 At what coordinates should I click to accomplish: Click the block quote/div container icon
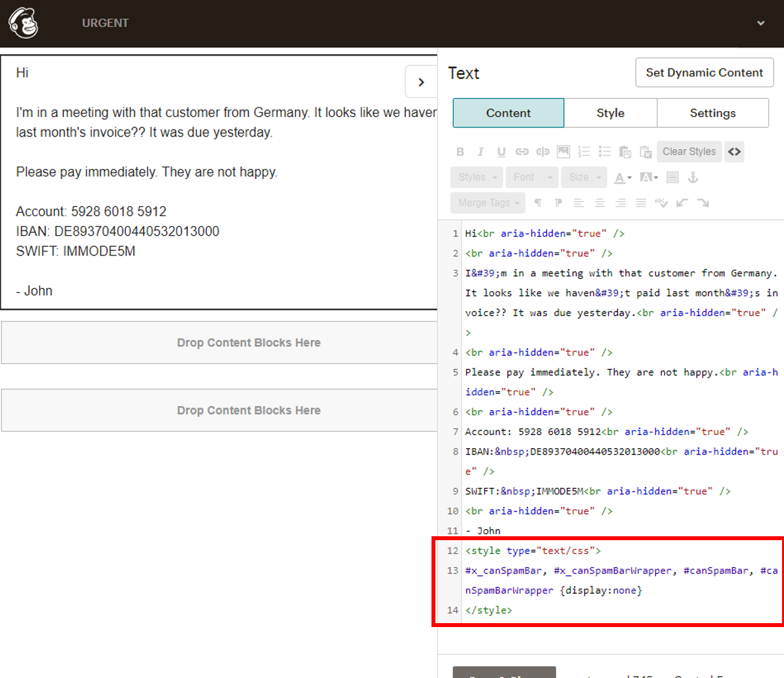tap(673, 177)
